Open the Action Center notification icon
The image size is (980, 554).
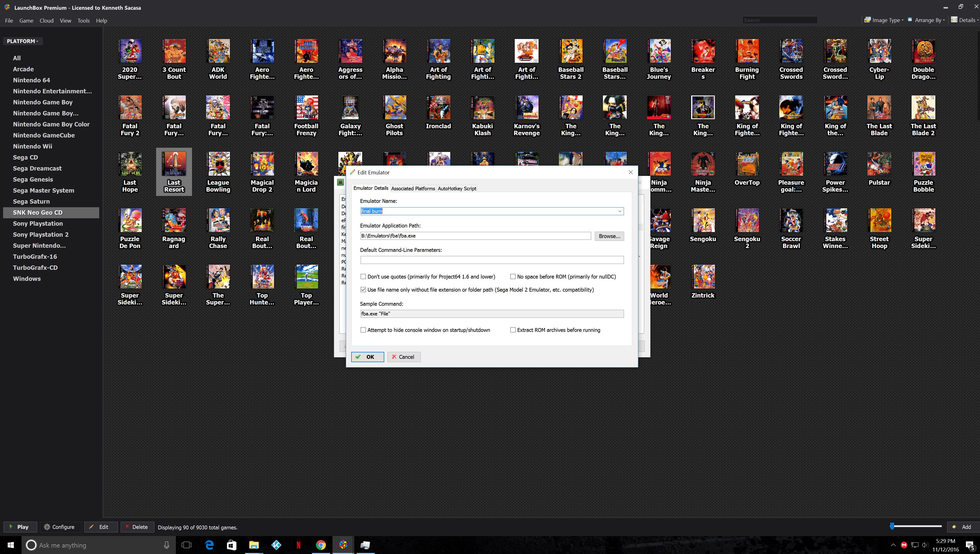[x=970, y=545]
